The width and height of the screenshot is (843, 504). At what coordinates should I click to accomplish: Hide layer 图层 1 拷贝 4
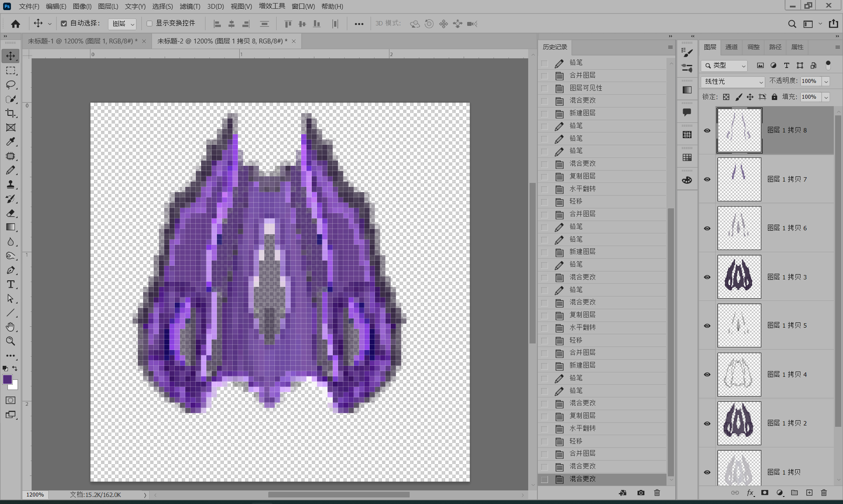click(707, 375)
